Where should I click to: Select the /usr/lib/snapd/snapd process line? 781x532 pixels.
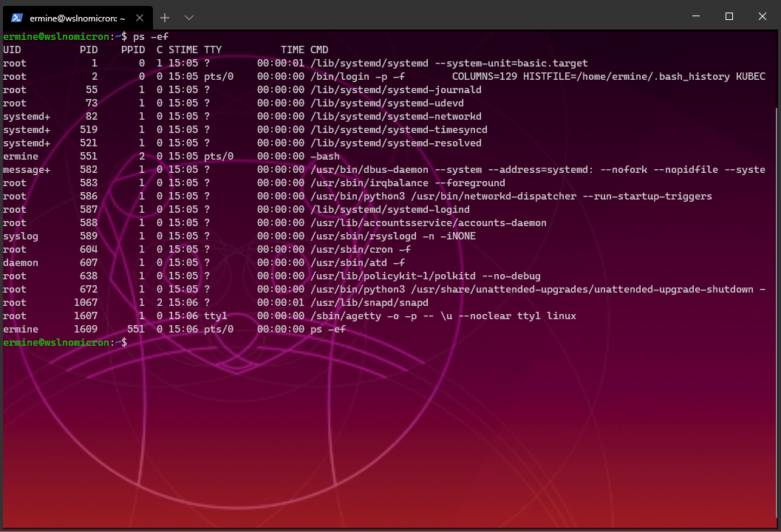coord(369,302)
